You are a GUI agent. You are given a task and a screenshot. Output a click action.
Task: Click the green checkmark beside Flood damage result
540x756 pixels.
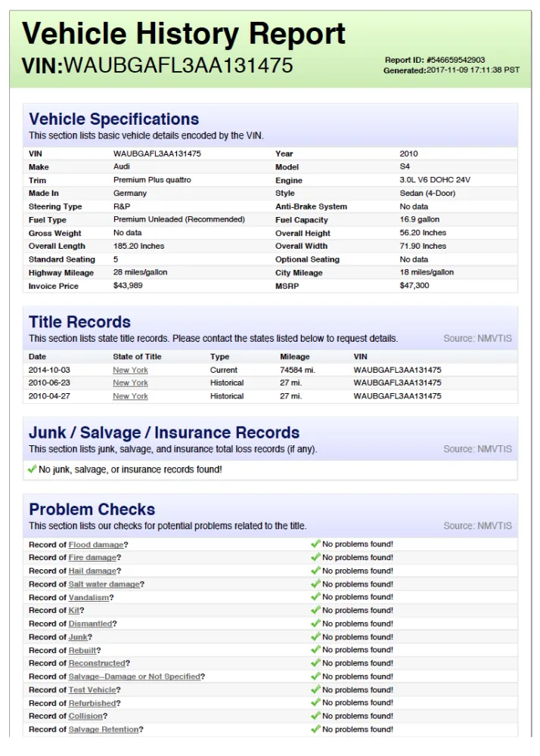click(316, 544)
